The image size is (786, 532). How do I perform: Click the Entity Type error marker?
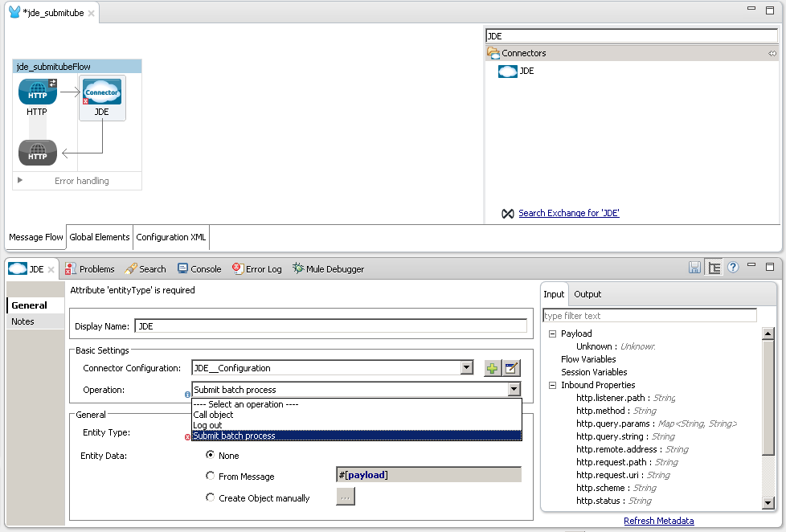187,437
